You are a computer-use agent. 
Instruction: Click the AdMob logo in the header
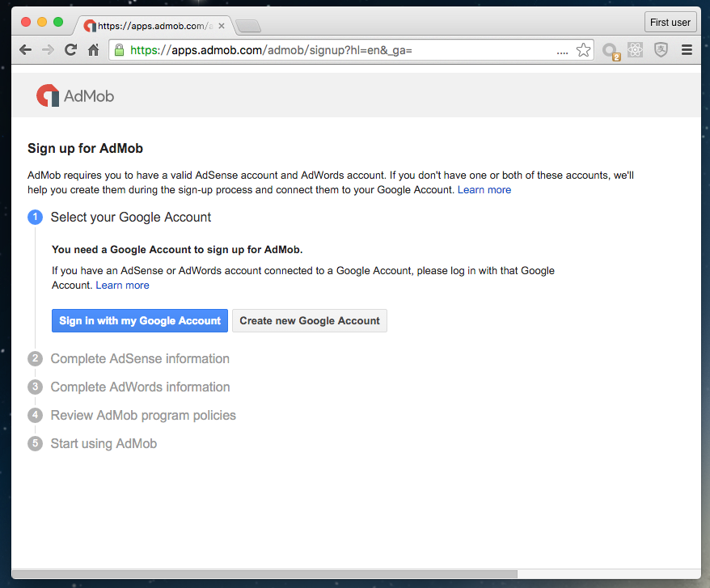click(75, 95)
